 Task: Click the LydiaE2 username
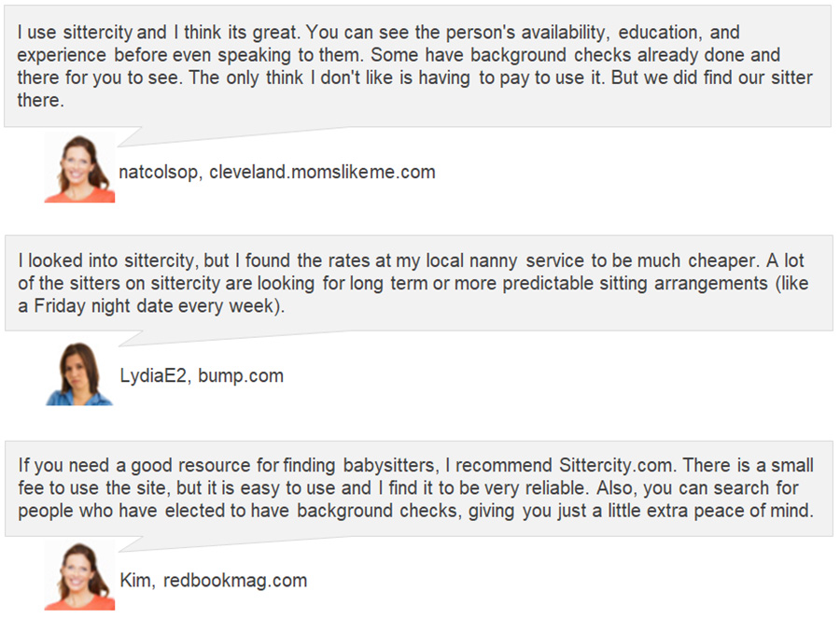153,375
